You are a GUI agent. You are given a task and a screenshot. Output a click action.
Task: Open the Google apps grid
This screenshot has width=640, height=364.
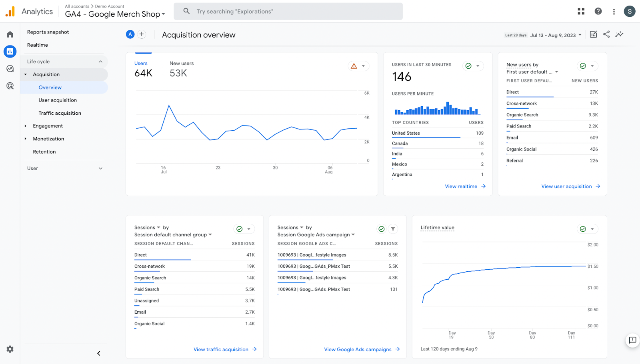tap(581, 11)
